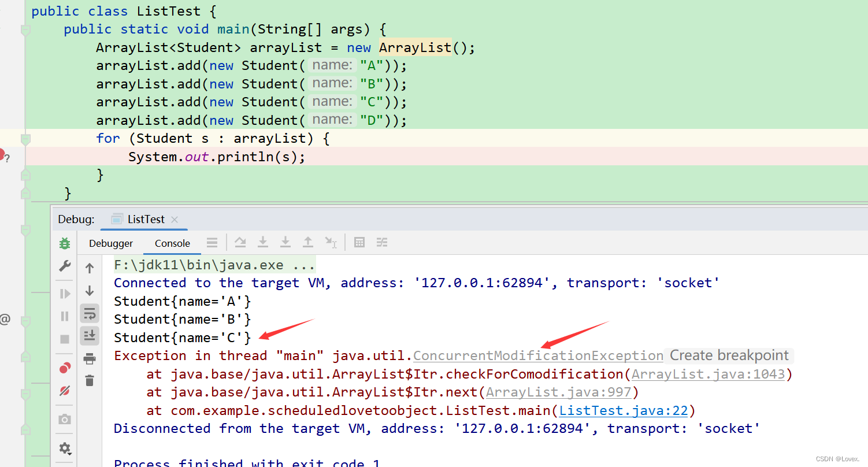Toggle Mute Breakpoints icon
Viewport: 868px width, 467px height.
[65, 391]
